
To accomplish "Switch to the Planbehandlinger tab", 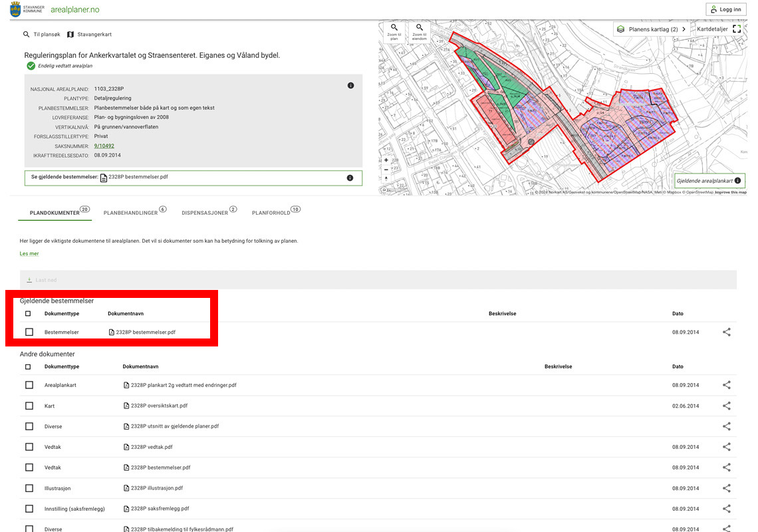I will tap(130, 213).
